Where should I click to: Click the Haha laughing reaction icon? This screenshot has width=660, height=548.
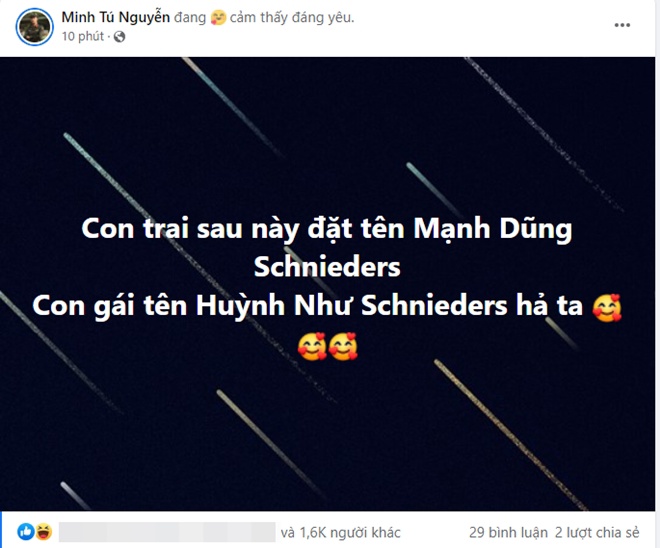(43, 532)
